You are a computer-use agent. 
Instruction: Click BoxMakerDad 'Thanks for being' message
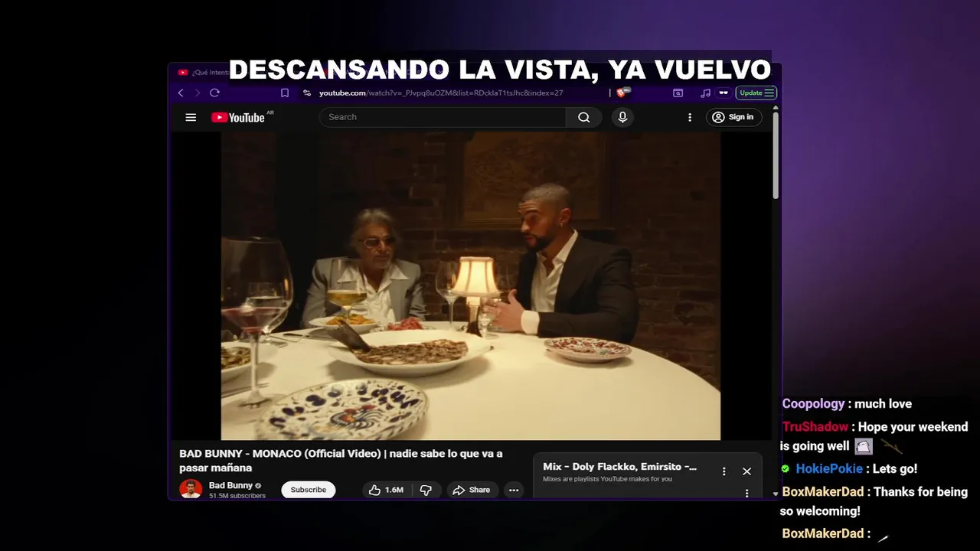coord(874,501)
